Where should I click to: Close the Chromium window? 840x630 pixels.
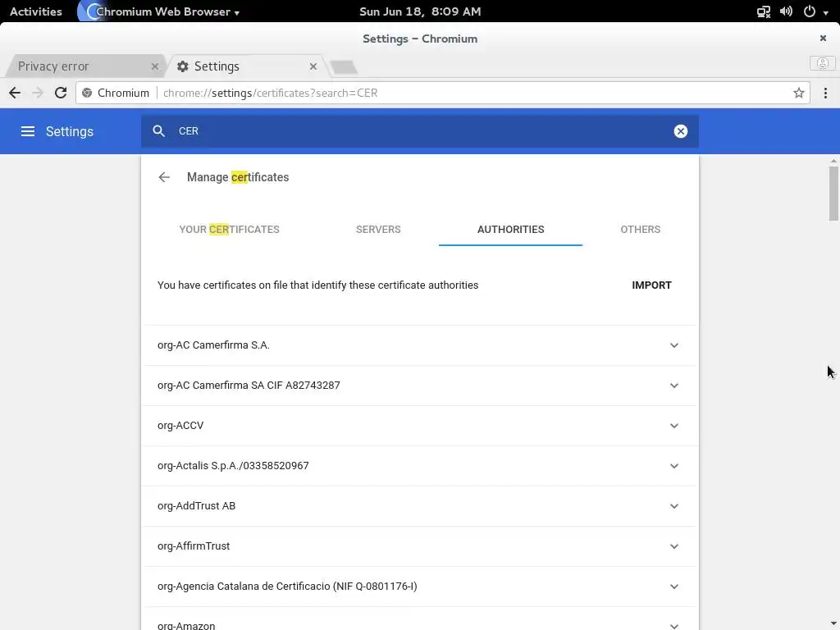pos(823,38)
